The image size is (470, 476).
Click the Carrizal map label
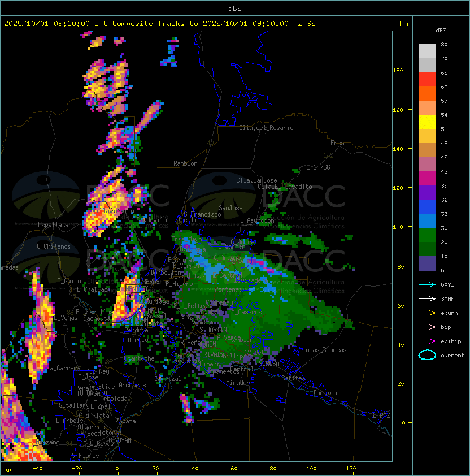point(168,379)
